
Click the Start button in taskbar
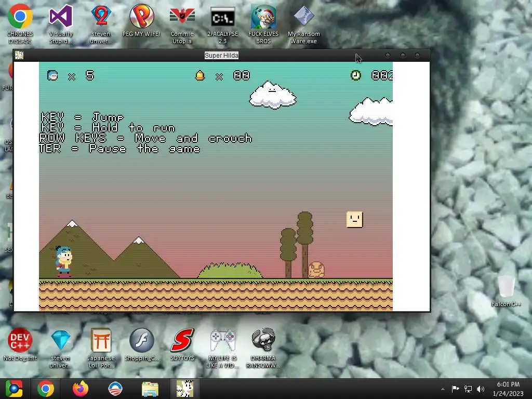14,389
